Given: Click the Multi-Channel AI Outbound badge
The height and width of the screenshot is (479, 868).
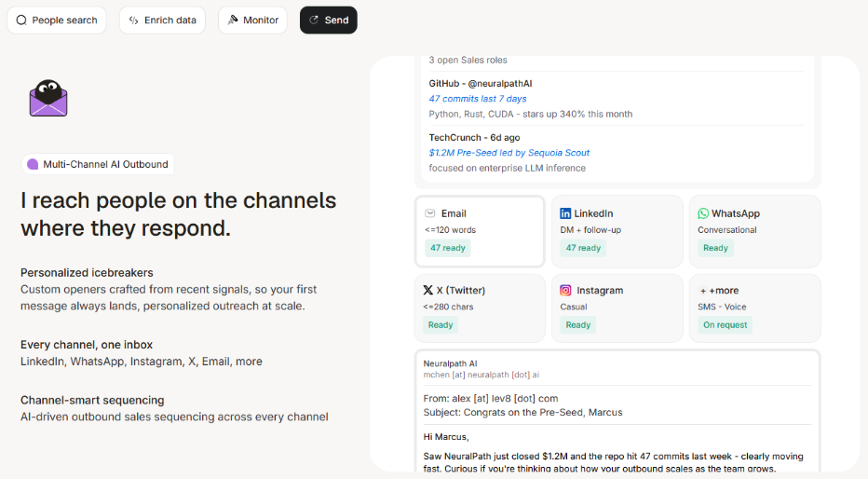Looking at the screenshot, I should [98, 164].
